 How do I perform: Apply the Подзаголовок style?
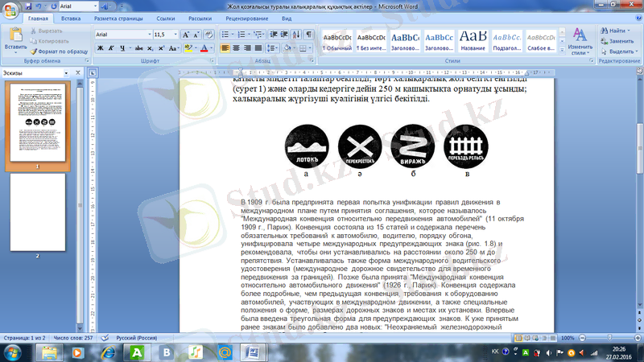pyautogui.click(x=507, y=41)
